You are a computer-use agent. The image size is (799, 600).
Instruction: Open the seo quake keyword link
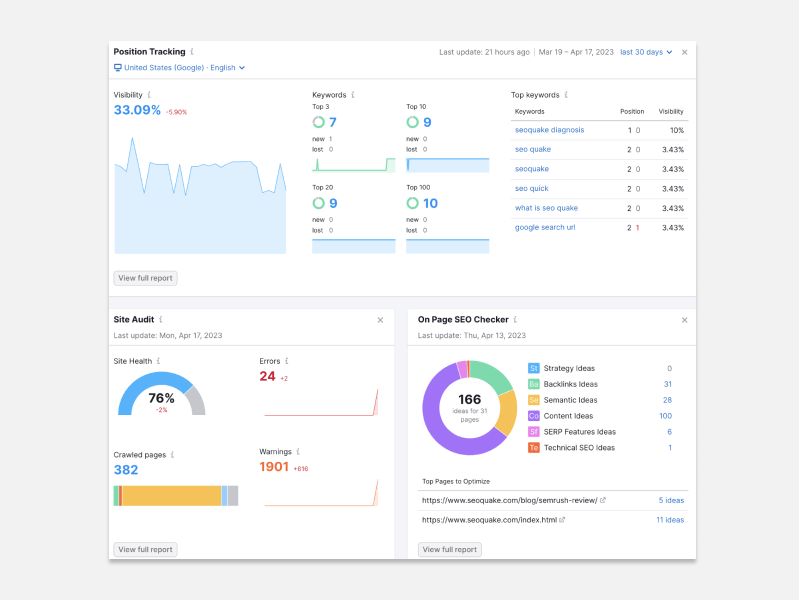(x=532, y=149)
